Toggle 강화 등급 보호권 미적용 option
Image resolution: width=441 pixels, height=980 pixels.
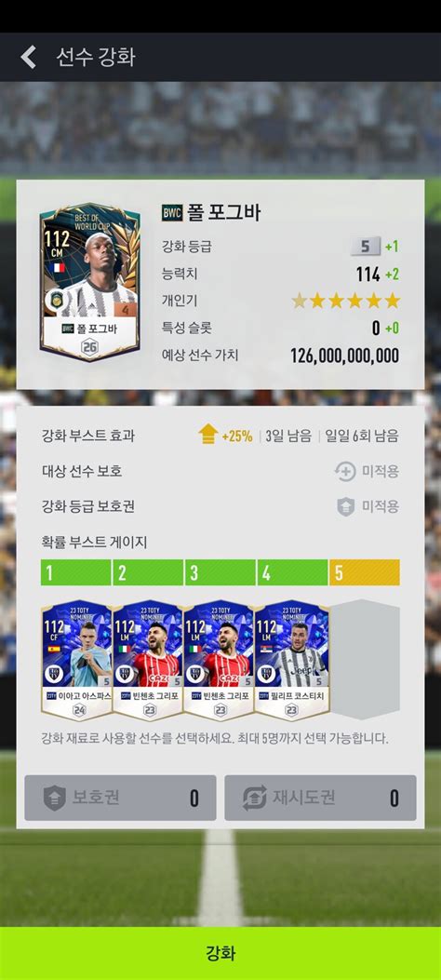click(x=367, y=506)
